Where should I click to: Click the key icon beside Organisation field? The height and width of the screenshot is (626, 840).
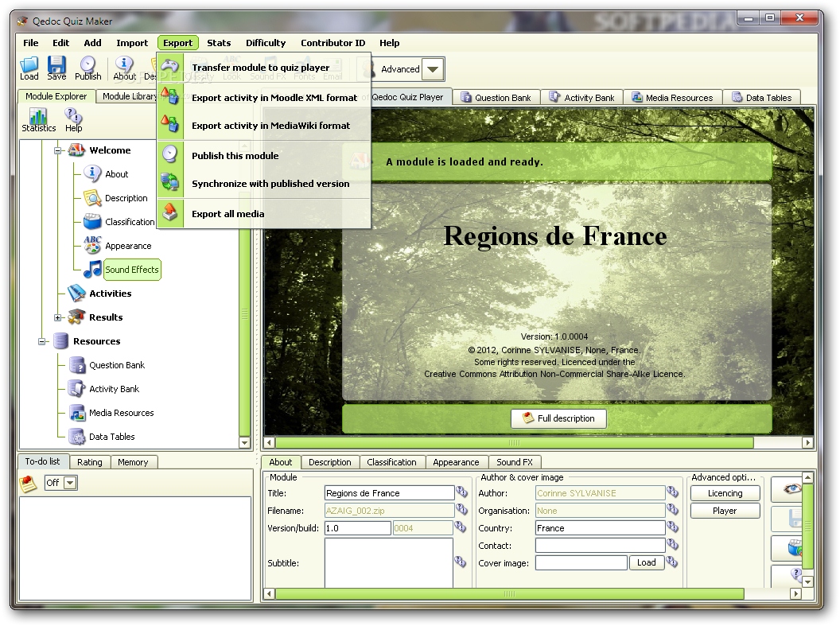(672, 509)
